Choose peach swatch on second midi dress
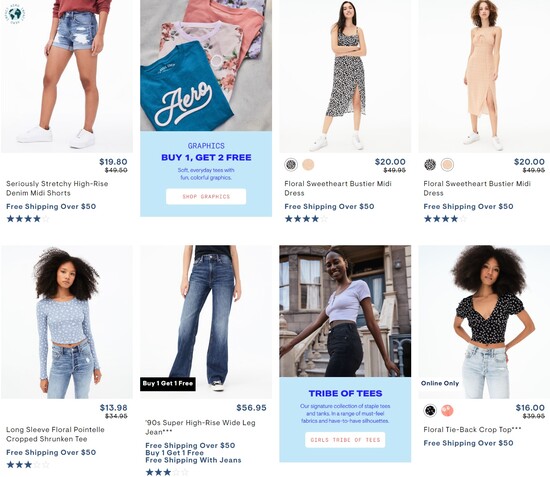The height and width of the screenshot is (477, 550). click(447, 164)
